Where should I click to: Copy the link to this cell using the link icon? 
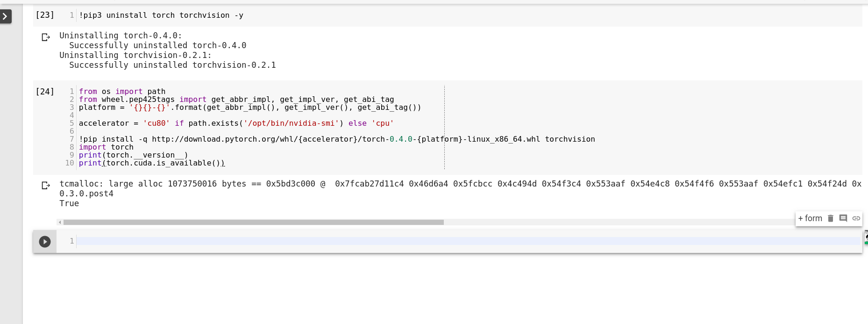coord(856,218)
